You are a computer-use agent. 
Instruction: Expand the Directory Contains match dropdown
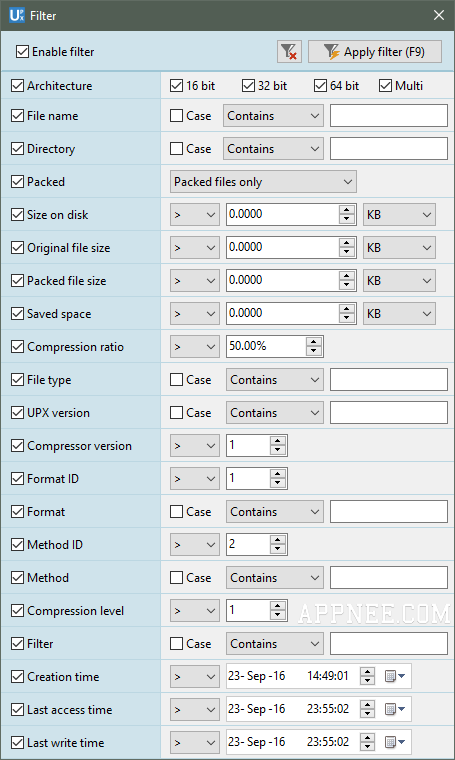click(x=273, y=149)
